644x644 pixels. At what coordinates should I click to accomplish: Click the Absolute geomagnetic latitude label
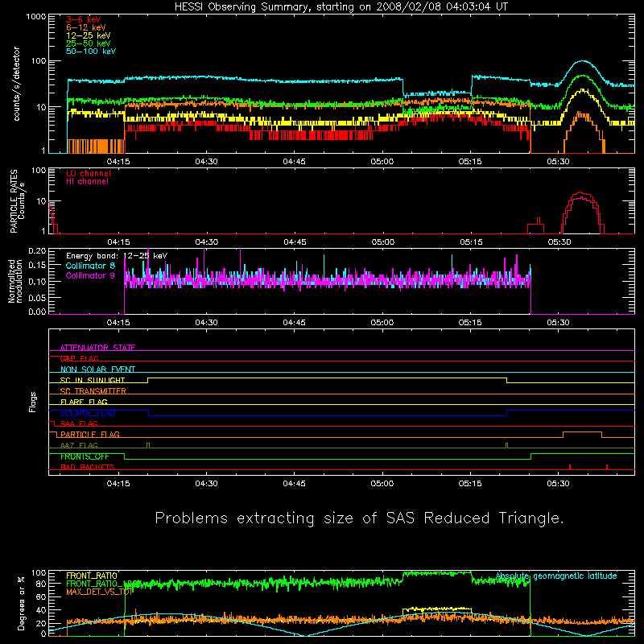point(556,576)
